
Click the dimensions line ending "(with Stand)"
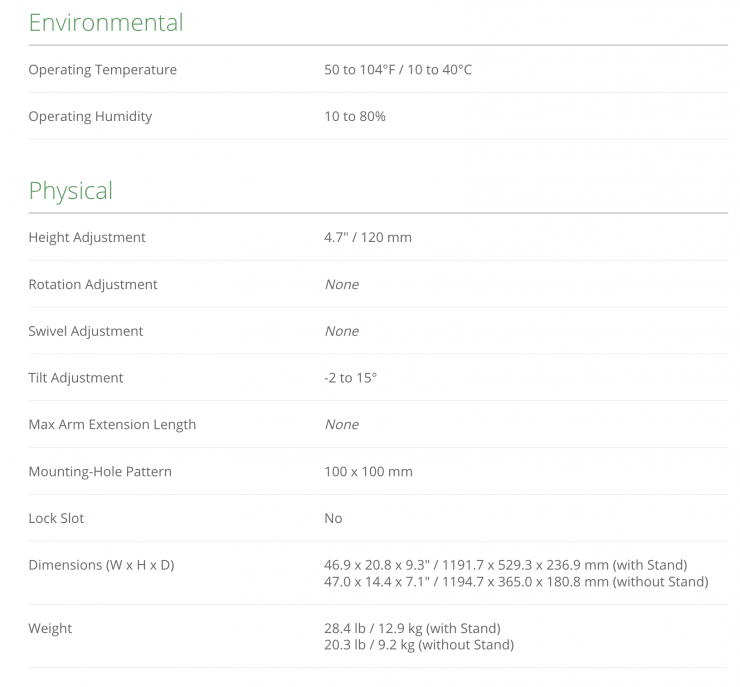point(506,565)
